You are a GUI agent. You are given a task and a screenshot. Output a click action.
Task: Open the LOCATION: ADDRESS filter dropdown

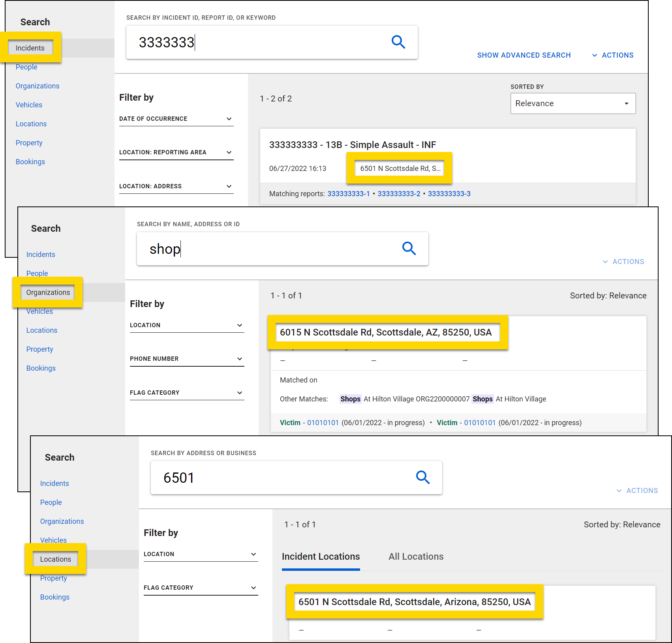click(229, 186)
